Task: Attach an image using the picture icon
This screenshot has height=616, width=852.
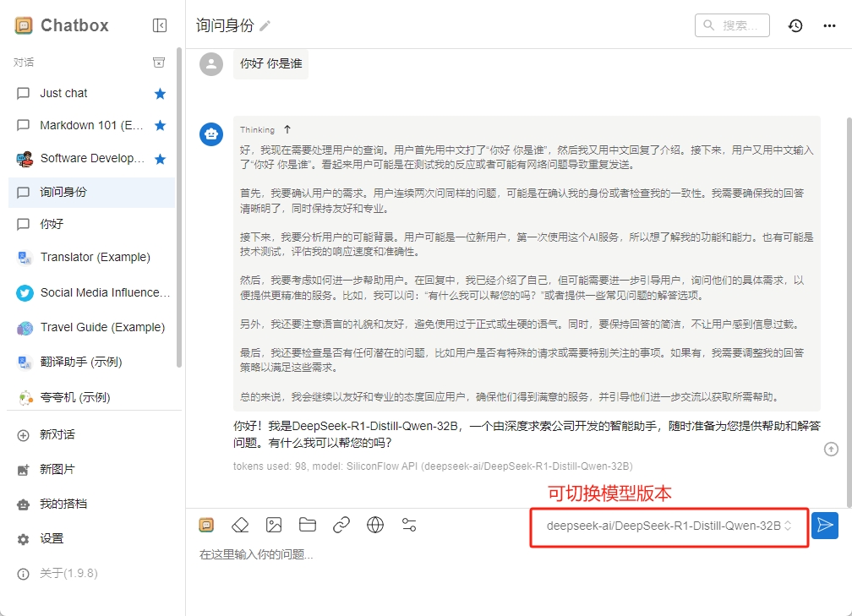Action: pos(274,526)
